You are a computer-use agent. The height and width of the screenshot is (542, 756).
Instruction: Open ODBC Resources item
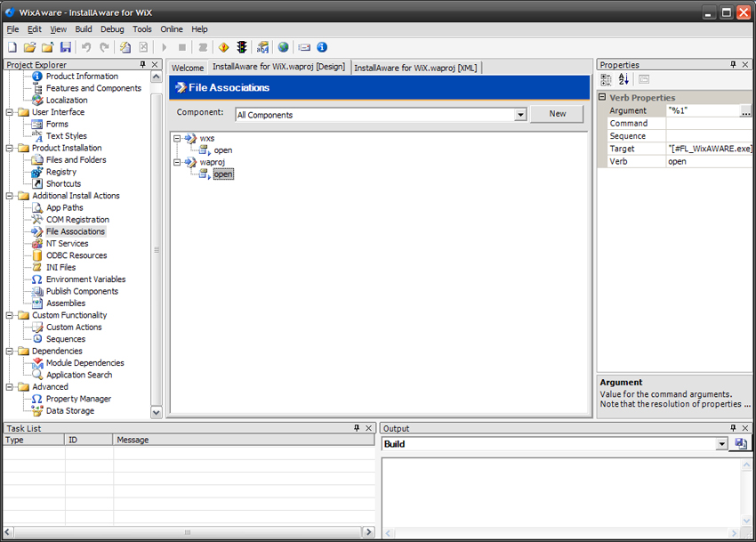pos(76,255)
